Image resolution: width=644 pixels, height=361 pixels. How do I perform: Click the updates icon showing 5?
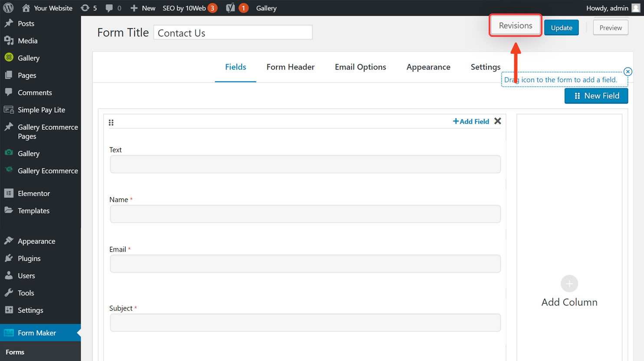click(x=89, y=8)
